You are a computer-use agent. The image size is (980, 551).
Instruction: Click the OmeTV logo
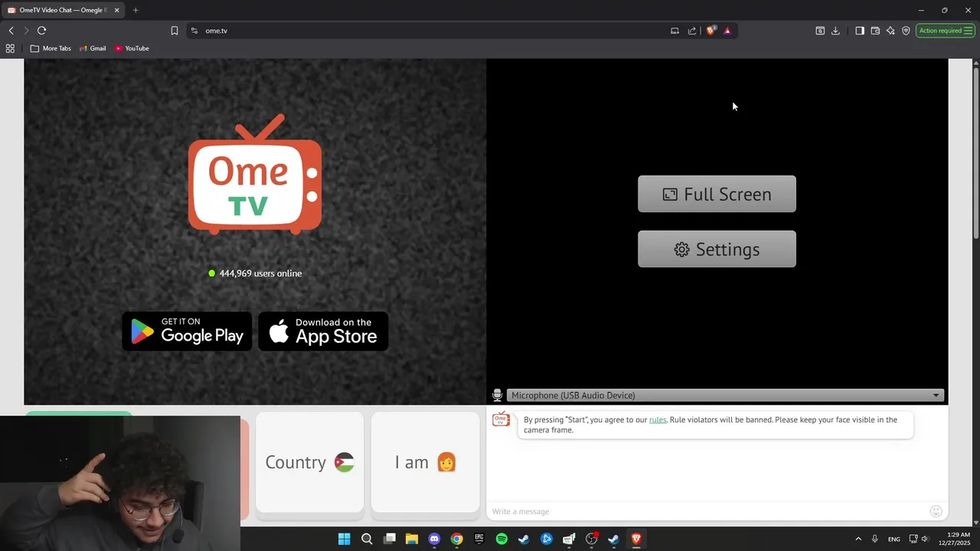tap(255, 174)
